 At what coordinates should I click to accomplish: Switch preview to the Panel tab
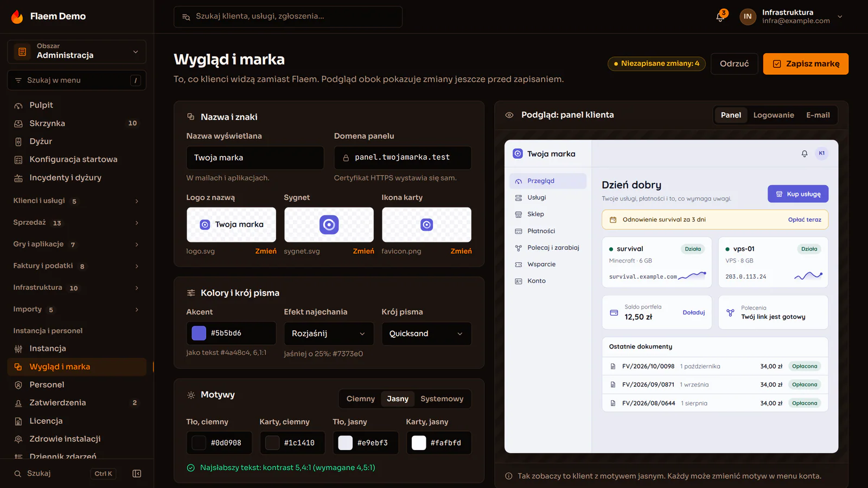[x=731, y=115]
